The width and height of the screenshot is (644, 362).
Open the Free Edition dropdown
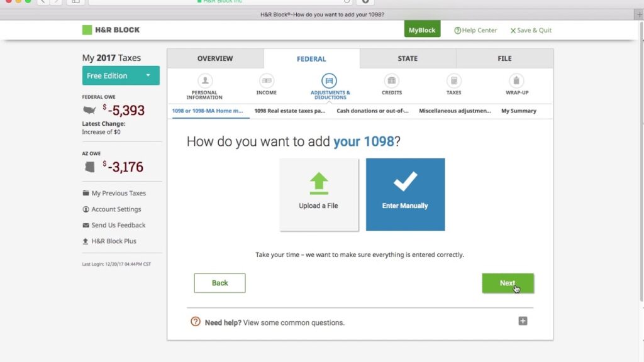121,75
